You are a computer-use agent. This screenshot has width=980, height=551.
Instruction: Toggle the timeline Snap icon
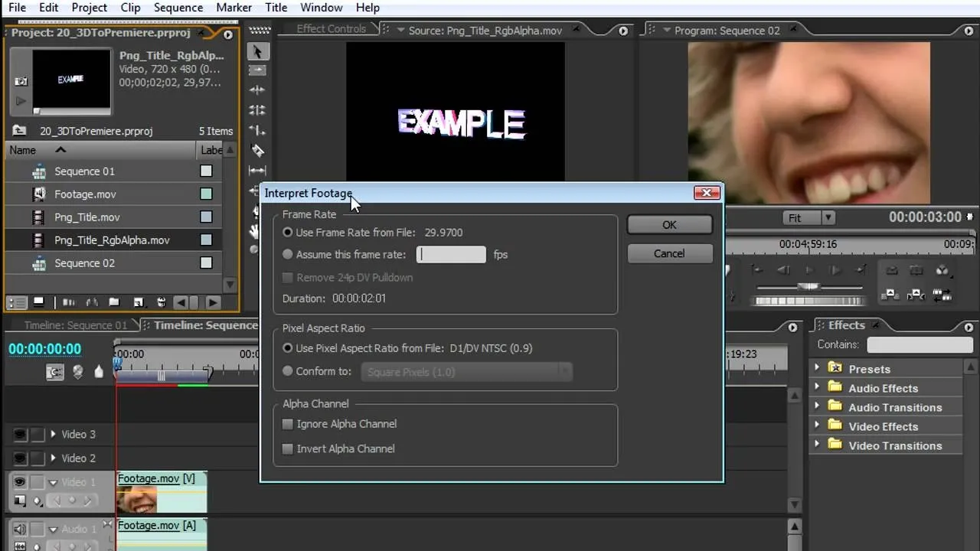(54, 372)
